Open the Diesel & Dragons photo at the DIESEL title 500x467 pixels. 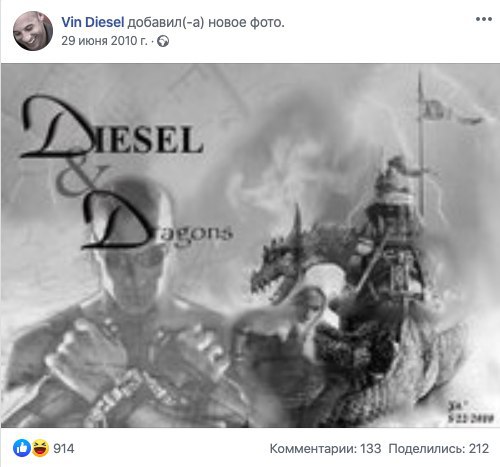[x=113, y=128]
